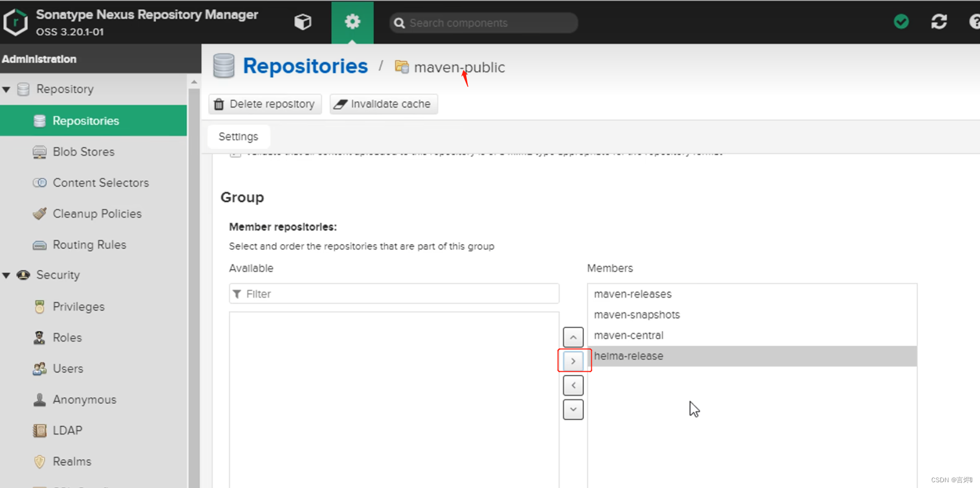980x488 pixels.
Task: Click the Privileges medal icon
Action: point(39,307)
